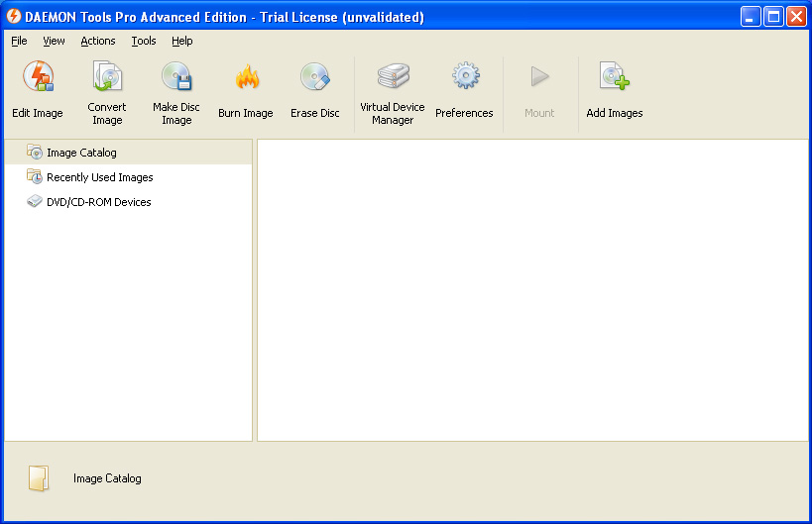Maximize the DAEMON Tools window
Image resolution: width=812 pixels, height=524 pixels.
pos(773,17)
